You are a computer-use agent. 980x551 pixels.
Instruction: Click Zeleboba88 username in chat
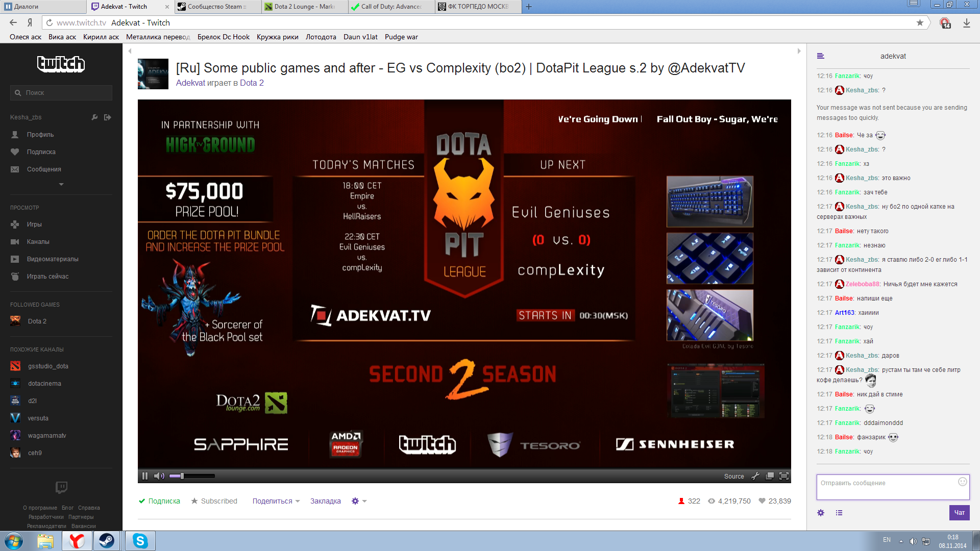pyautogui.click(x=863, y=284)
